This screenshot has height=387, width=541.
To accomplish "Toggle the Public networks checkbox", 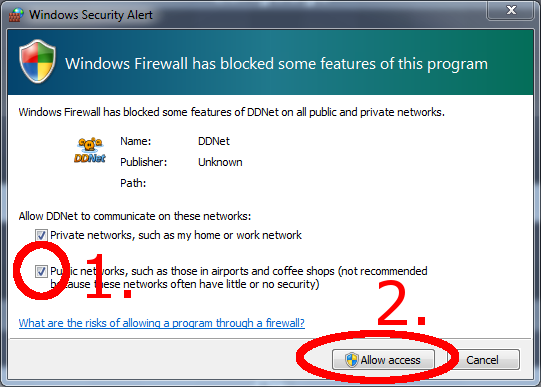I will coord(41,271).
